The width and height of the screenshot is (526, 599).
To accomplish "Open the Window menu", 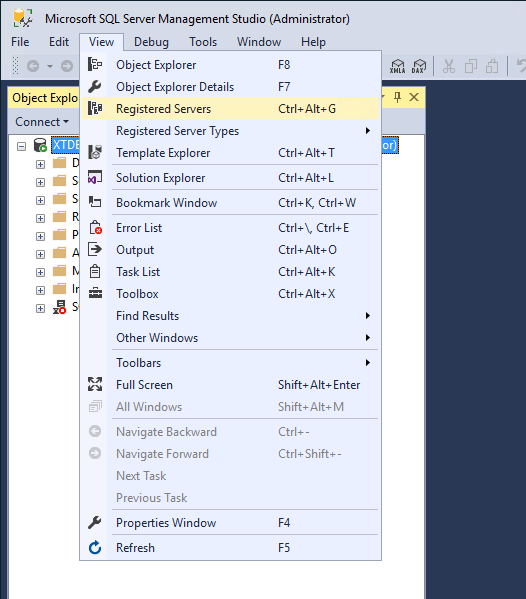I will tap(259, 42).
